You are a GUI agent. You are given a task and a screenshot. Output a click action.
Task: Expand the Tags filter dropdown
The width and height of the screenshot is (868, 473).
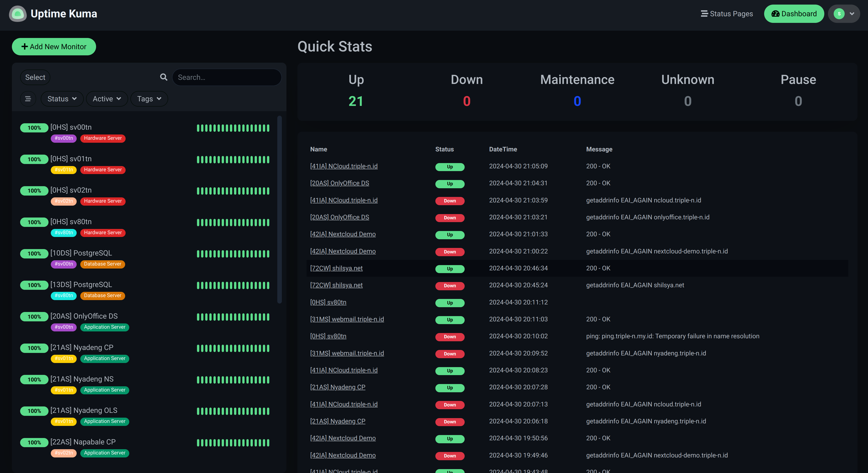point(149,99)
